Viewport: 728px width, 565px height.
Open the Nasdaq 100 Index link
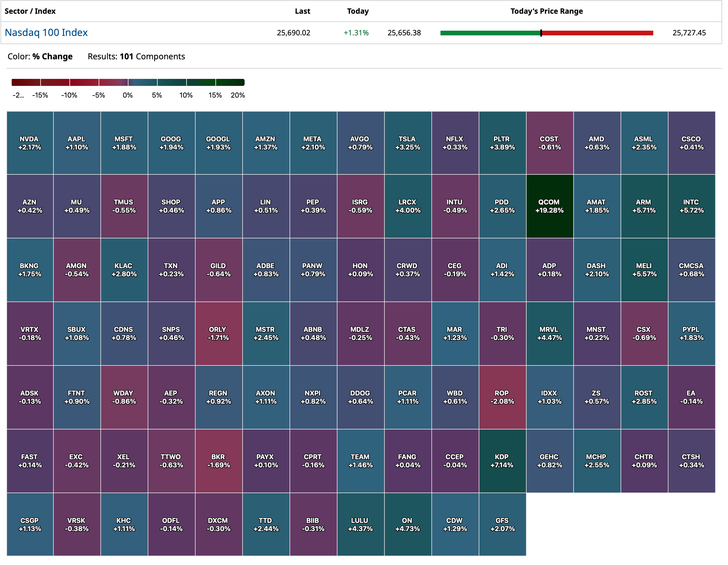pyautogui.click(x=46, y=32)
